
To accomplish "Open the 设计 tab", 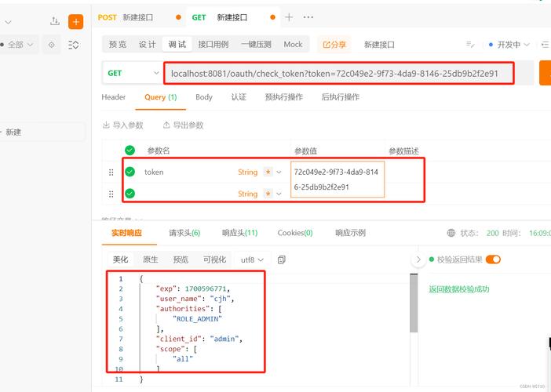I will [x=147, y=45].
